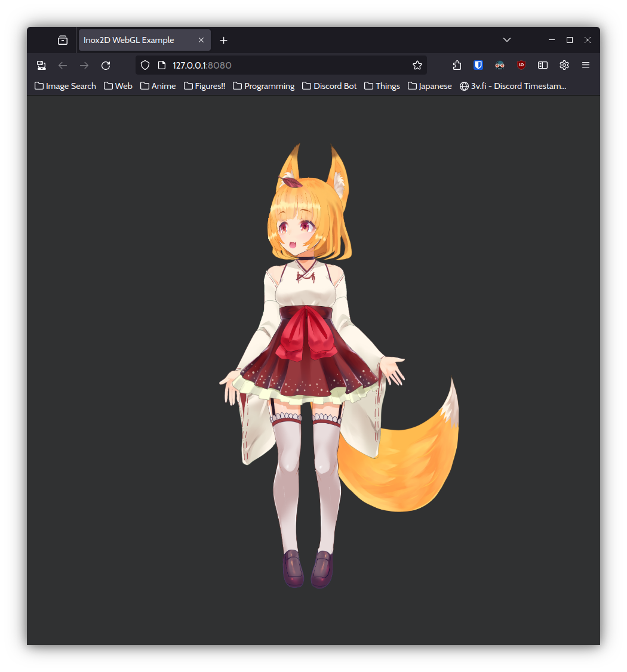627x672 pixels.
Task: Expand the list all tabs chevron
Action: 507,40
